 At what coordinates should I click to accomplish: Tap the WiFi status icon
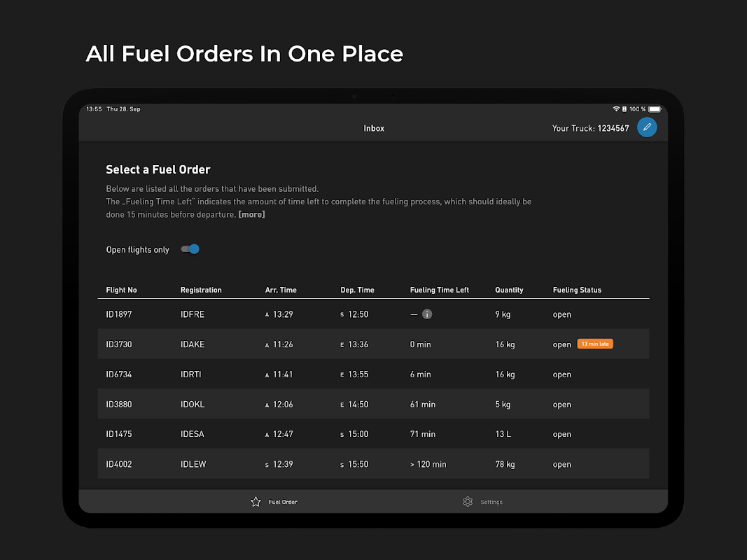616,109
